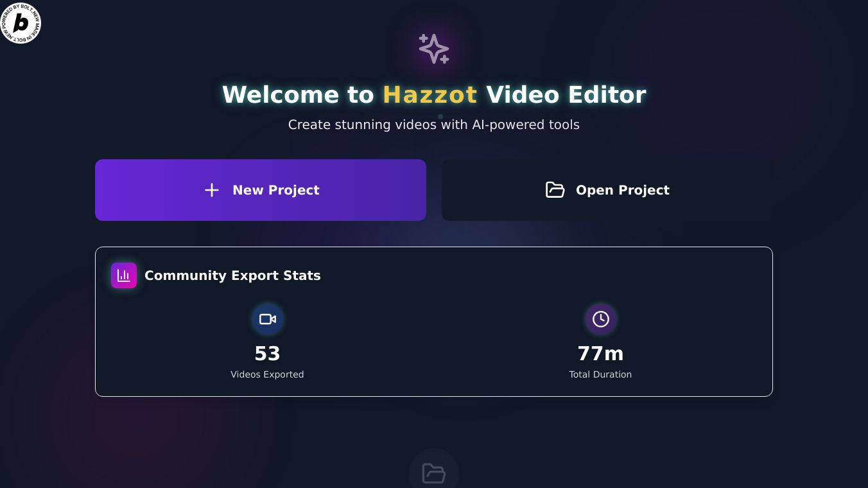Click the clock icon above 77m
The width and height of the screenshot is (868, 488).
[x=601, y=319]
